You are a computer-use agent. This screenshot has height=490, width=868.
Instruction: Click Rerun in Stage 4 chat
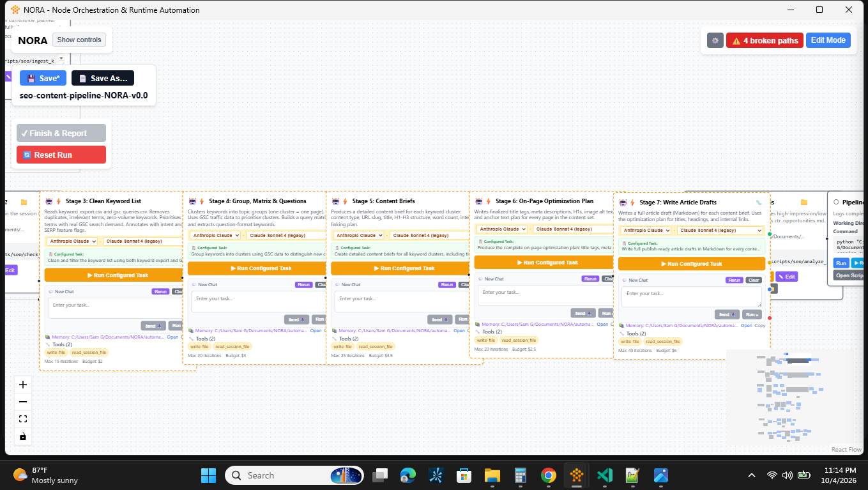coord(303,284)
